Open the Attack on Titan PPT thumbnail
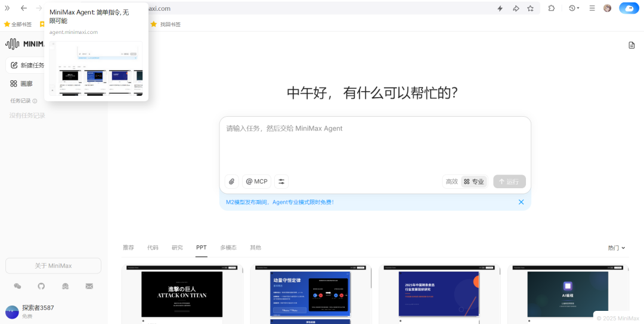This screenshot has height=324, width=644. coord(182,294)
